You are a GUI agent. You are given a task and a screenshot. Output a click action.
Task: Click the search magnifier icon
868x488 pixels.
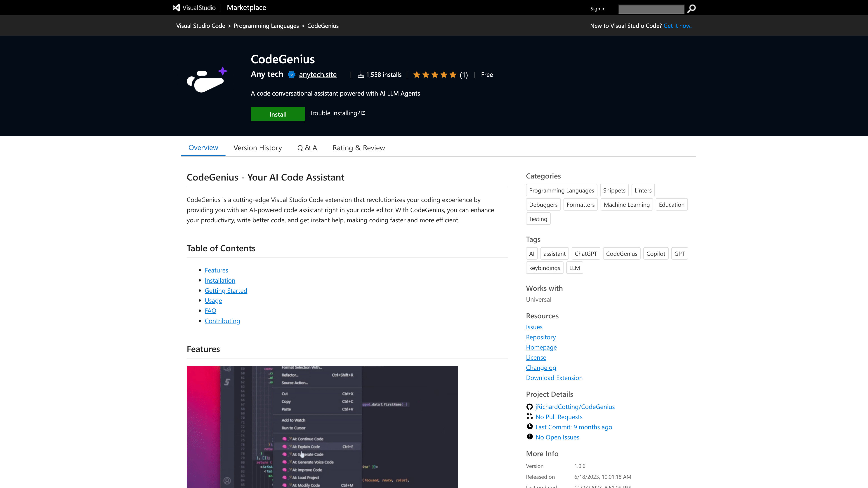(691, 8)
